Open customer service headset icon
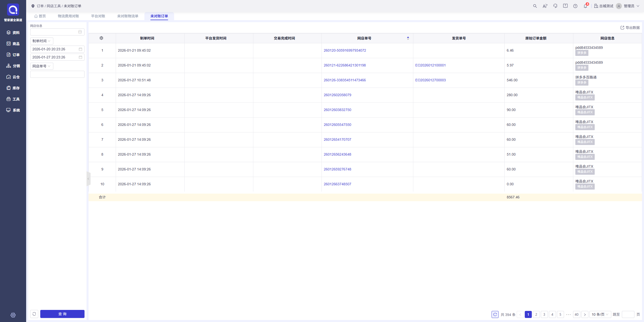Viewport: 644px width, 322px height. 555,6
